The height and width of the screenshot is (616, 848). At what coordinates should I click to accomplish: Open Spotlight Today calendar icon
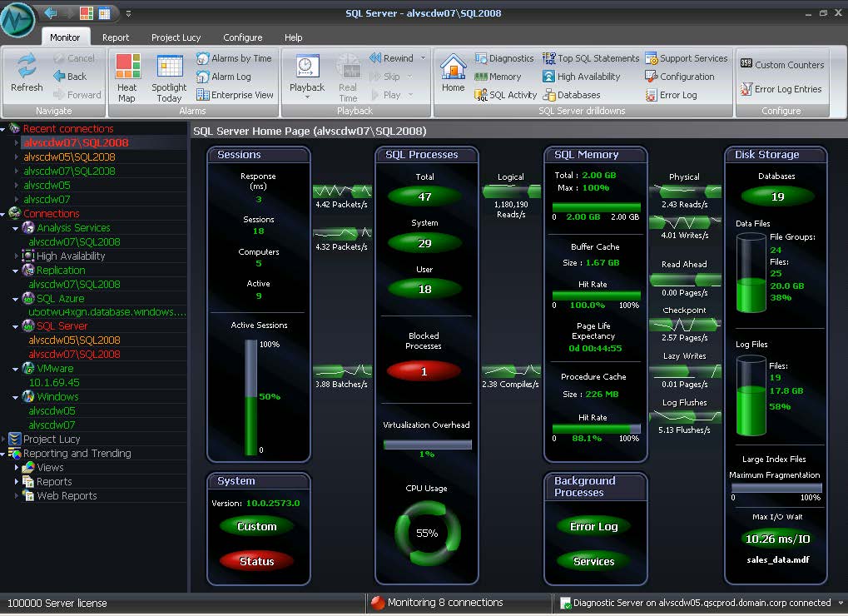coord(170,67)
